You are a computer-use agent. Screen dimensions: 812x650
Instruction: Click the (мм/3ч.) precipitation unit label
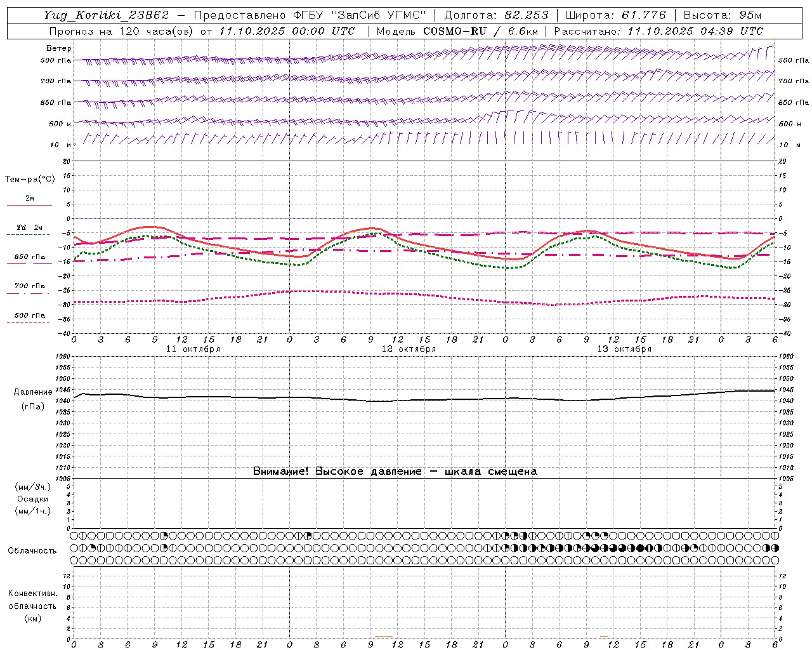click(33, 487)
